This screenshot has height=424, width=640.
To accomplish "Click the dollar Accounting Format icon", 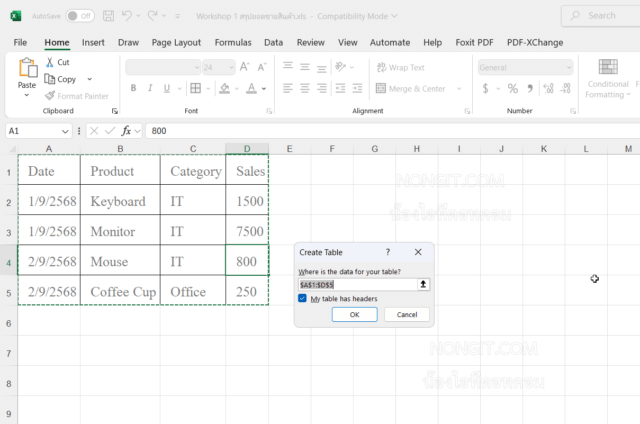I will [485, 88].
